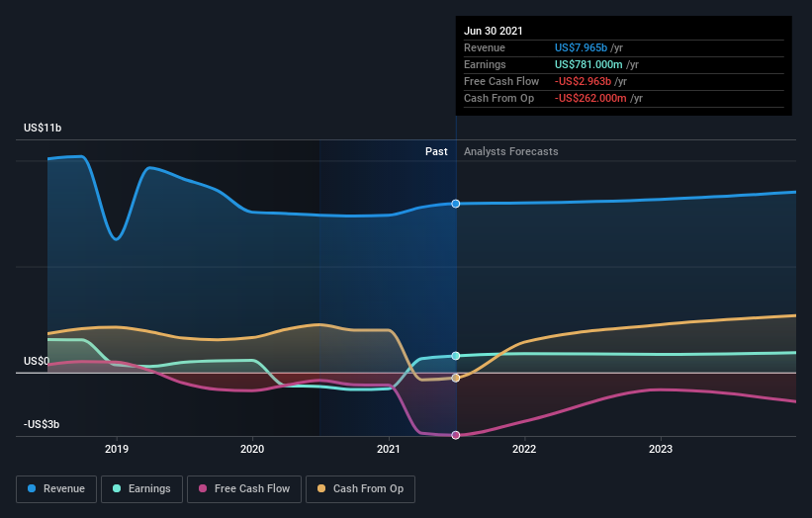Click the US$0 y-axis label

pos(37,361)
